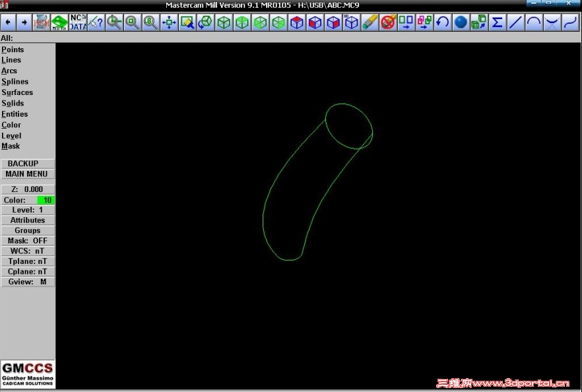This screenshot has height=392, width=582.
Task: Toggle shading with blue sphere icon
Action: point(461,22)
